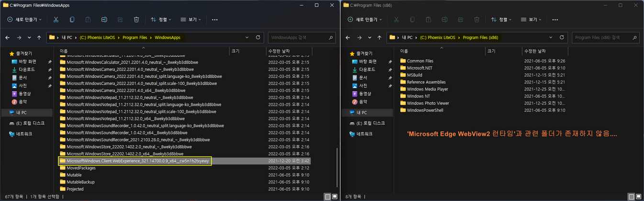Open 보기 view dropdown in WindowsApps window
The height and width of the screenshot is (201, 644).
191,20
